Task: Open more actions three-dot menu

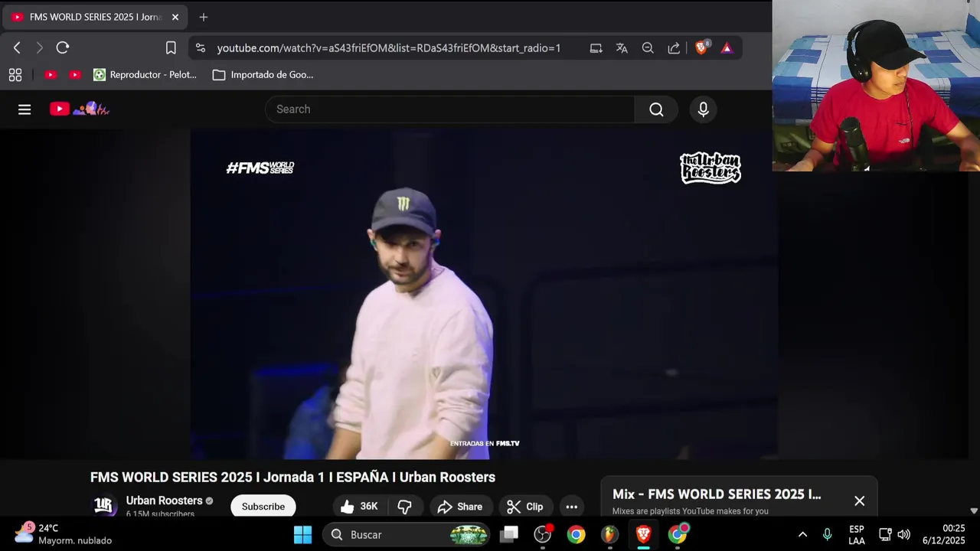Action: 572,507
